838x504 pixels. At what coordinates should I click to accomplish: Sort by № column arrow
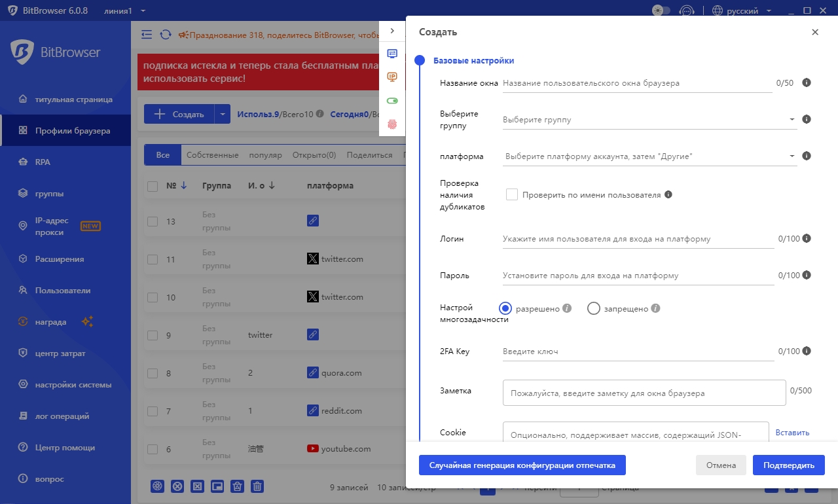coord(184,186)
